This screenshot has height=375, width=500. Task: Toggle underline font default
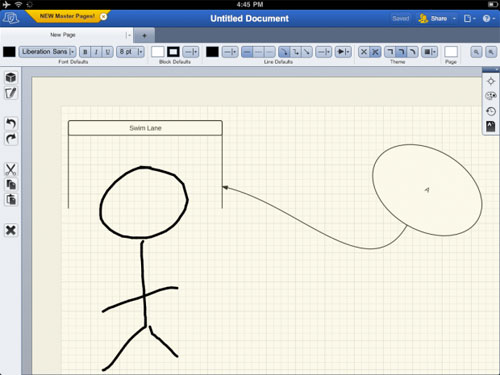[x=107, y=52]
